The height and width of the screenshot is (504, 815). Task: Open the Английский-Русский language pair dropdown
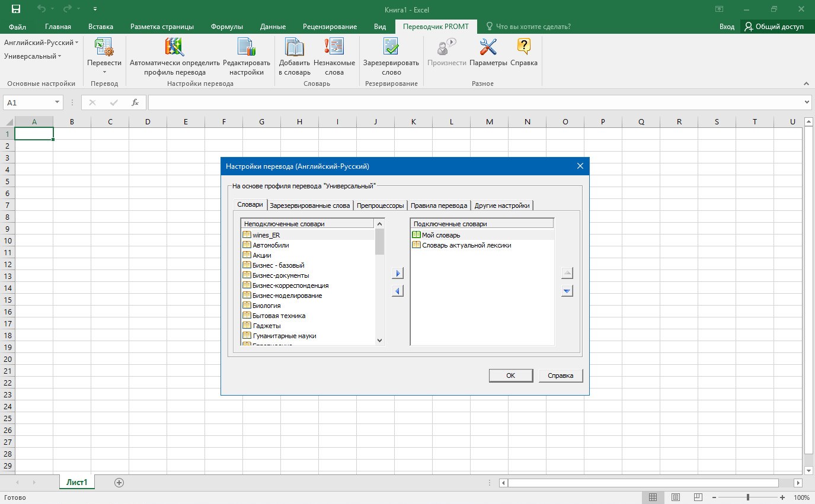click(41, 43)
